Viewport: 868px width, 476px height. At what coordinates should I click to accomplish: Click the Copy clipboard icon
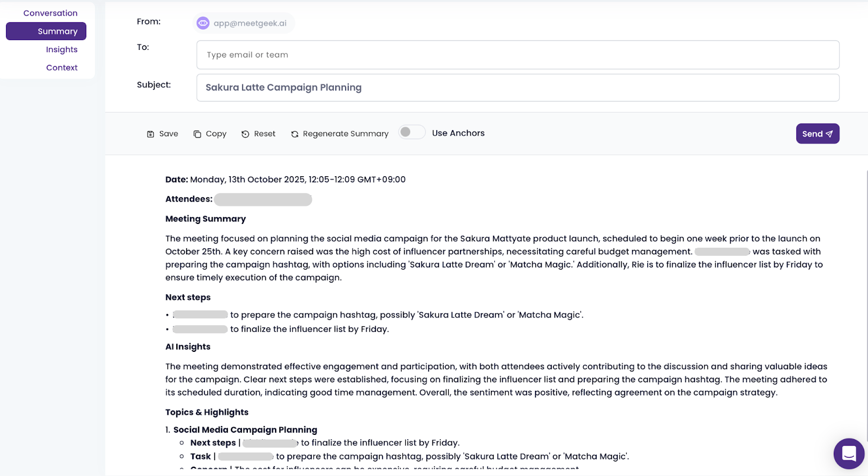coord(197,134)
